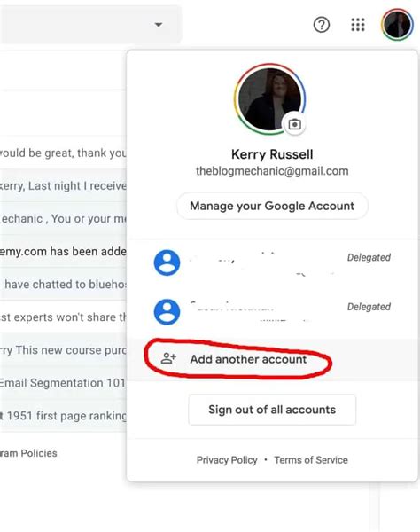Open the Google apps grid icon
This screenshot has width=420, height=532.
[358, 25]
